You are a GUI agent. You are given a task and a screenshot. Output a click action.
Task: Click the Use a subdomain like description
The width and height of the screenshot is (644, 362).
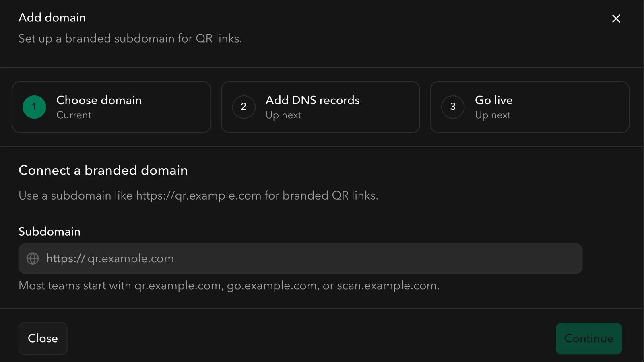pyautogui.click(x=198, y=195)
